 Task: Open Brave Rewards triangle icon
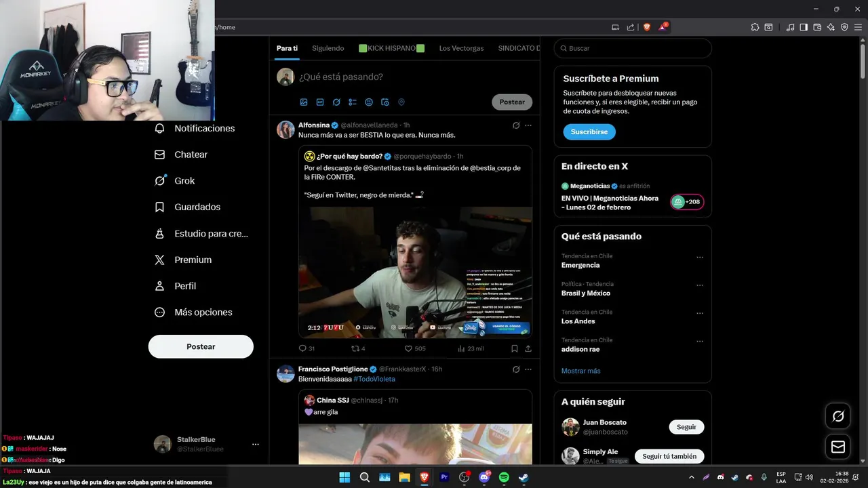pyautogui.click(x=663, y=27)
